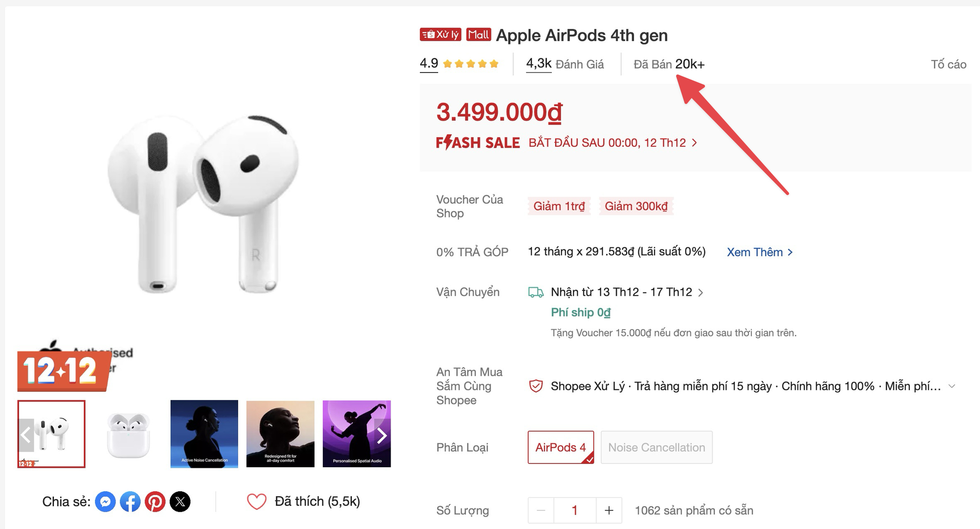Select the AirPods 4 variant
The image size is (980, 529).
point(561,447)
